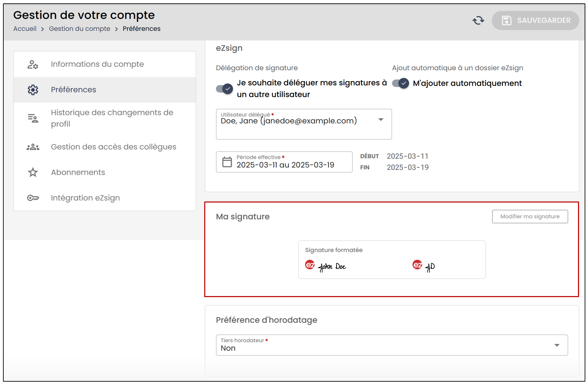Disable M'ajouter automatiquement toggle

tap(400, 83)
